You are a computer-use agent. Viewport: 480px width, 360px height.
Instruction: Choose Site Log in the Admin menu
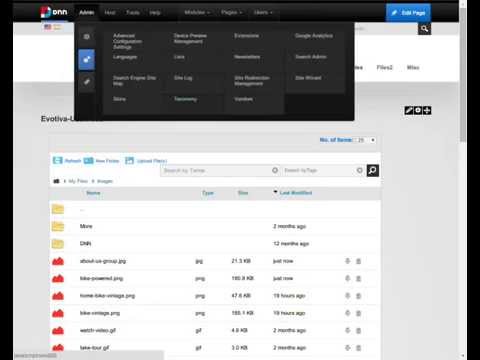(183, 78)
